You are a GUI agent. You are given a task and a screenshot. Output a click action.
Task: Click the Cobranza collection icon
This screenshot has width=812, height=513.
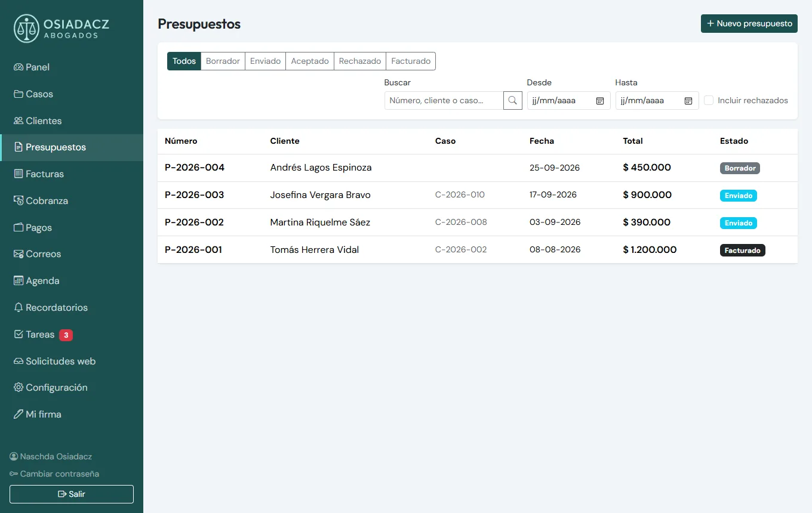coord(19,201)
